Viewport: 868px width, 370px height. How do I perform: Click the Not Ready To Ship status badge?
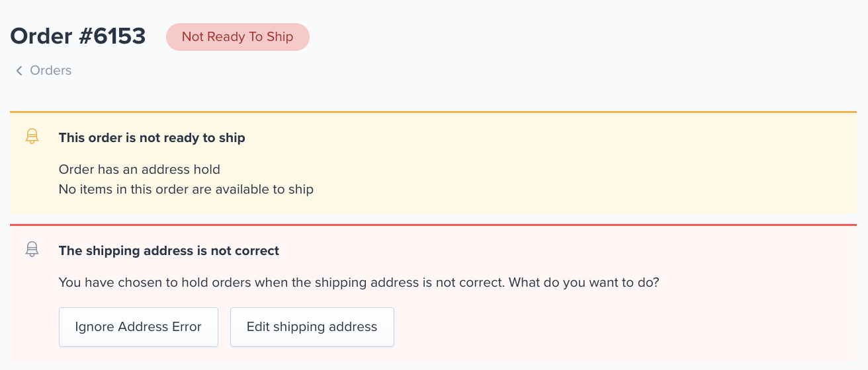coord(238,37)
